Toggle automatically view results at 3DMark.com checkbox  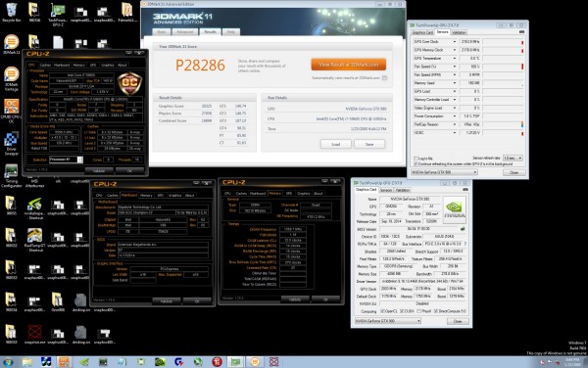tap(384, 78)
